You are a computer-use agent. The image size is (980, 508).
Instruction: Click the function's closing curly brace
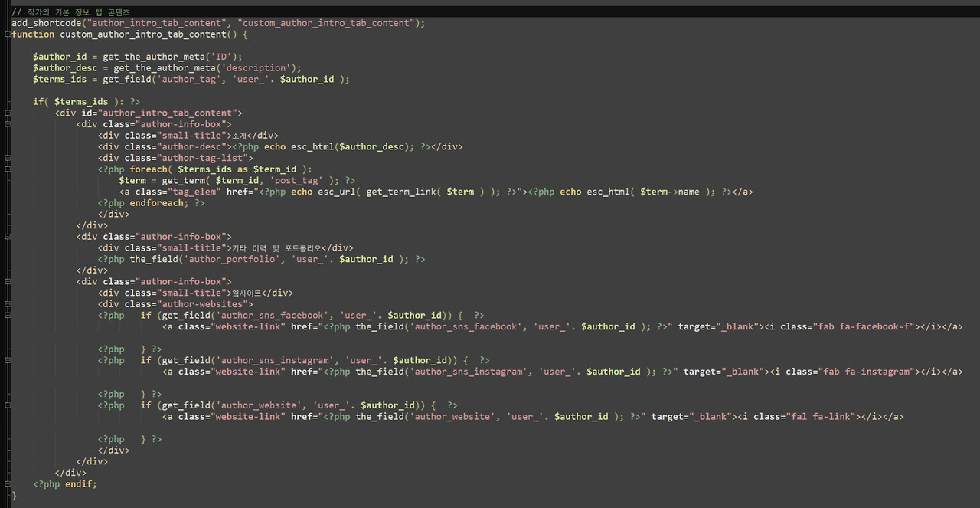[x=14, y=495]
